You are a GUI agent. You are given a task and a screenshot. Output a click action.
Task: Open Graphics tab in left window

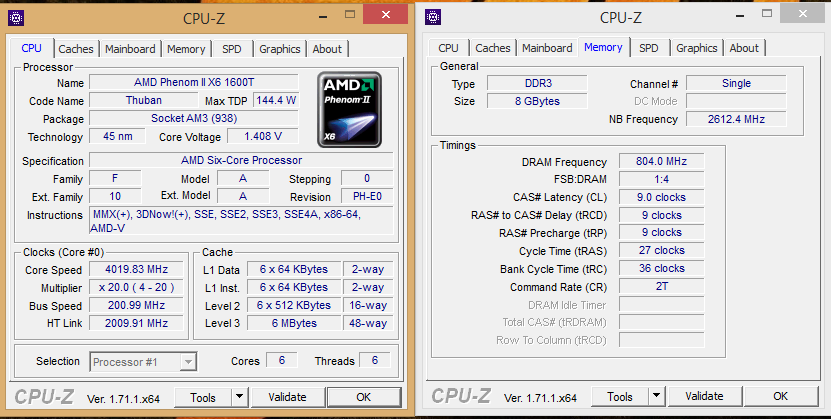coord(280,49)
